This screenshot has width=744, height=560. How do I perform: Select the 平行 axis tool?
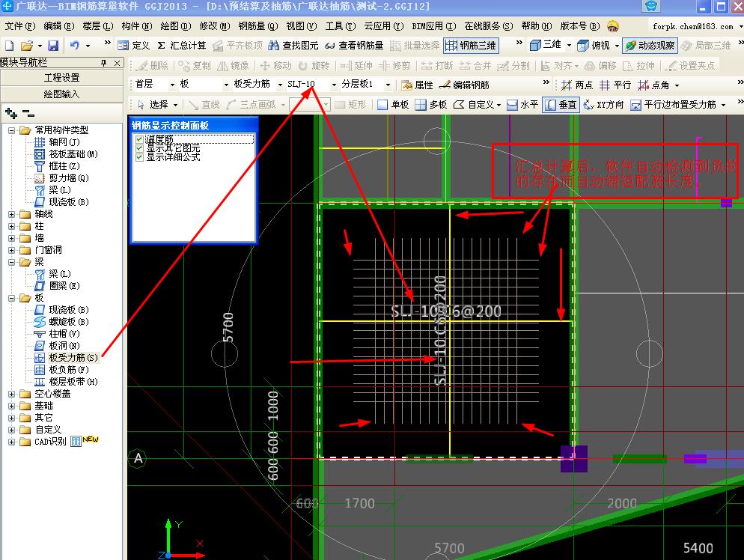615,85
